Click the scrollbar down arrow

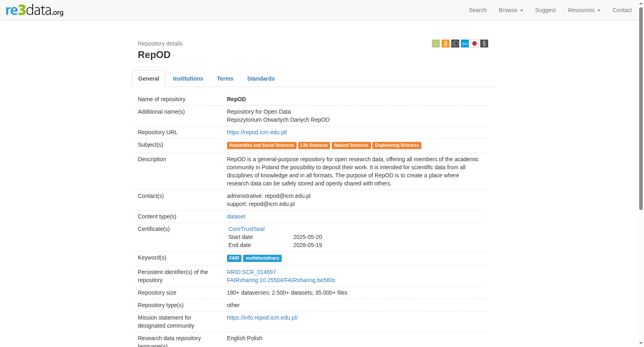pyautogui.click(x=641, y=343)
